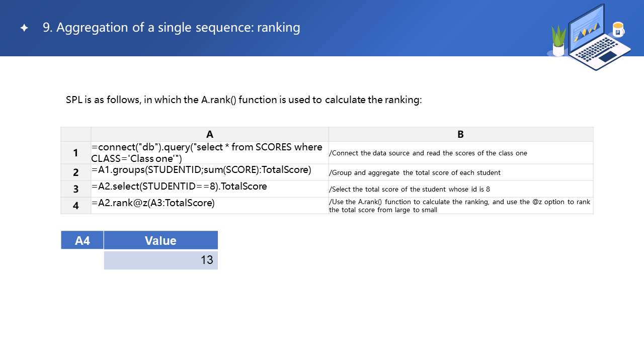The image size is (644, 362).
Task: Click the sentence beginning 'SPL is as follows'
Action: tap(244, 100)
